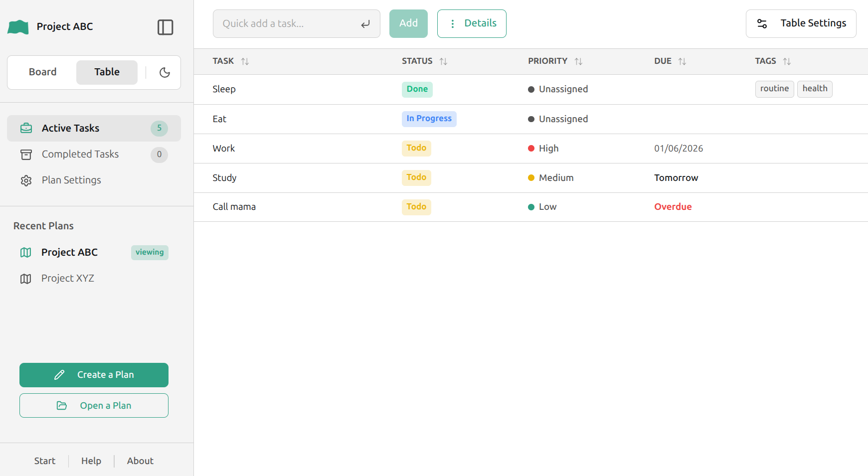Open the Start link in footer
The width and height of the screenshot is (868, 476).
(x=45, y=461)
